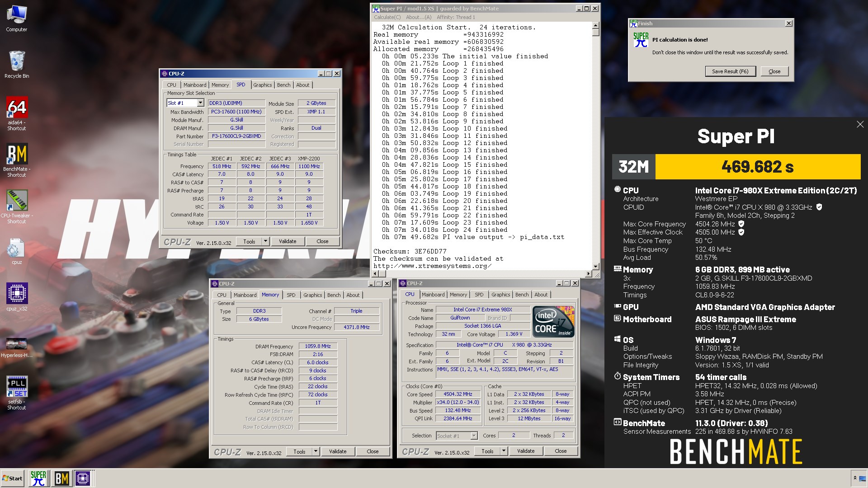Screen dimensions: 868x488
Task: Click the Core Speed value 4504.32 MHz
Action: tap(458, 394)
